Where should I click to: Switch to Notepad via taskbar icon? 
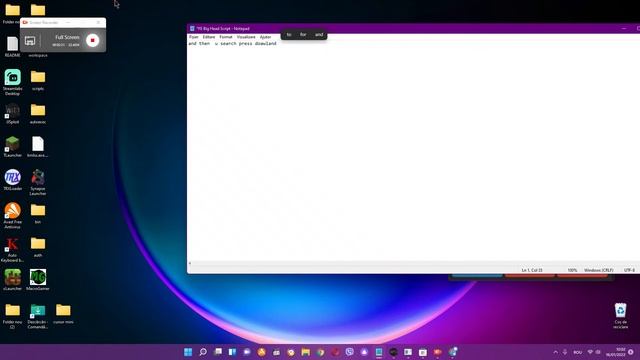379,352
